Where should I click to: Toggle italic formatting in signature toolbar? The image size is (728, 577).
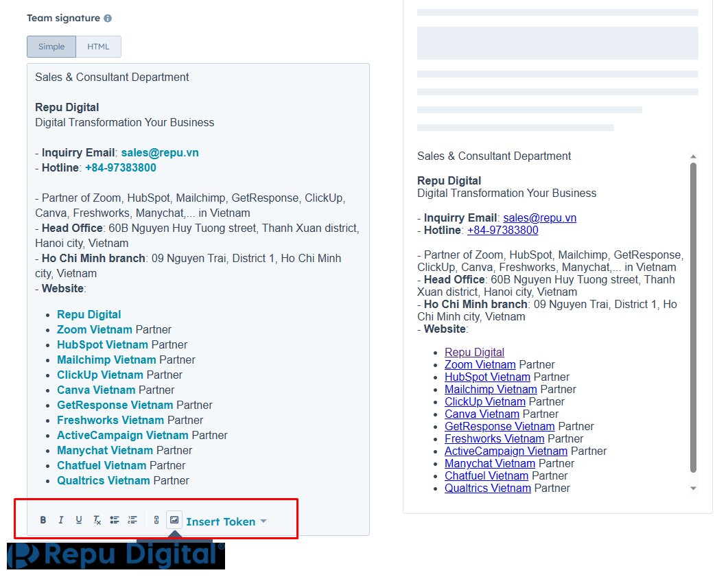click(x=61, y=520)
